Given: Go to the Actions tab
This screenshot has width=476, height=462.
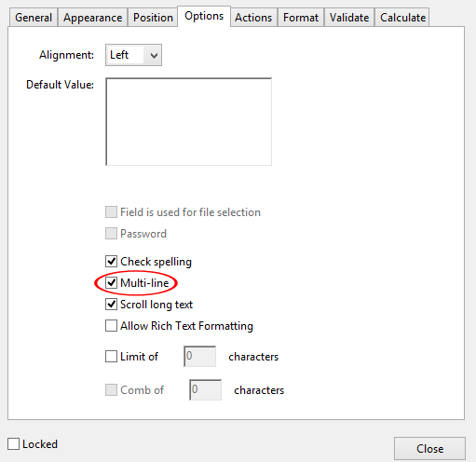Looking at the screenshot, I should (253, 18).
